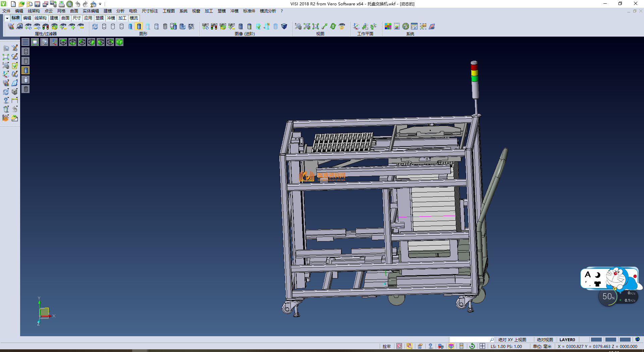This screenshot has height=352, width=644.
Task: Click the solid green cube view icon
Action: pos(119,42)
